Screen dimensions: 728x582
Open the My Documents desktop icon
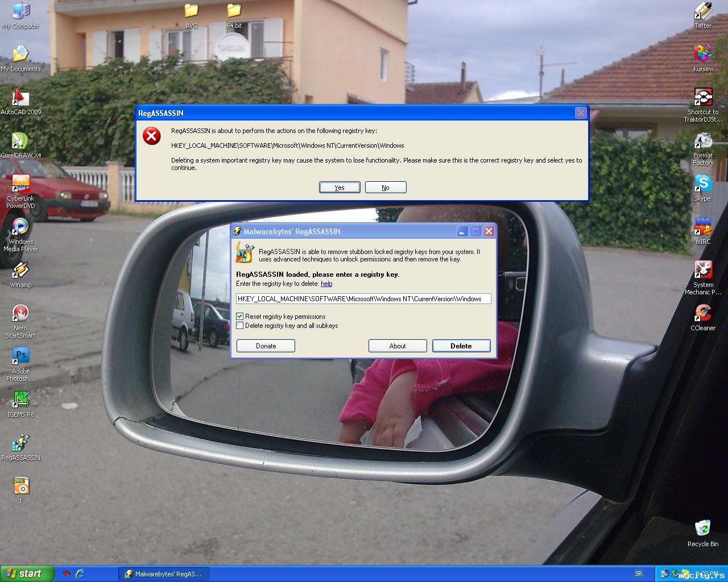tap(20, 59)
